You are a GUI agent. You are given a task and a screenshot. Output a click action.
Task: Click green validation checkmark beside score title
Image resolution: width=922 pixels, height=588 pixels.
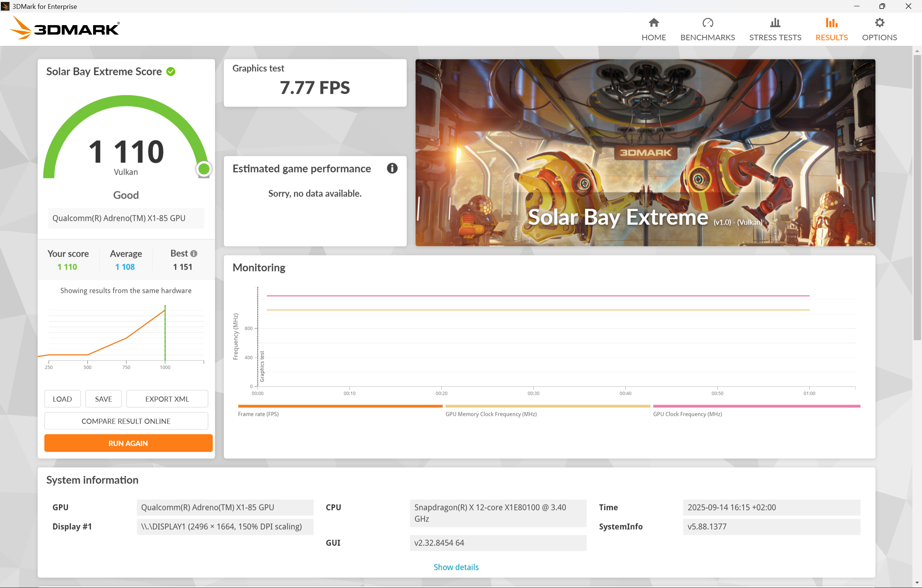[x=171, y=72]
